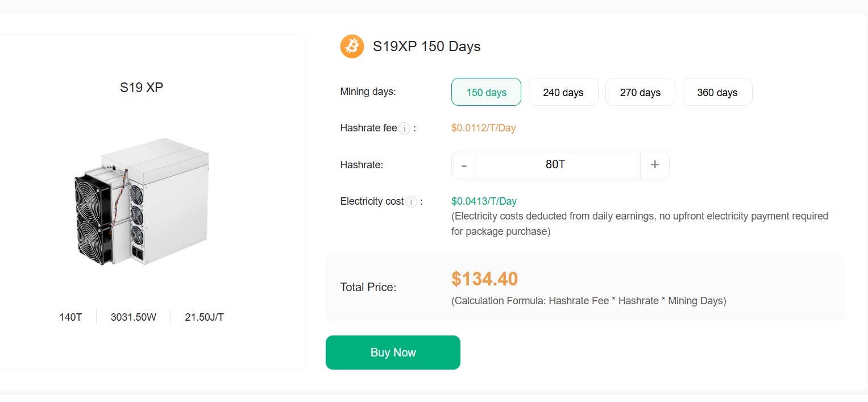868x402 pixels.
Task: Click the S19 XP heading above image
Action: (x=142, y=88)
